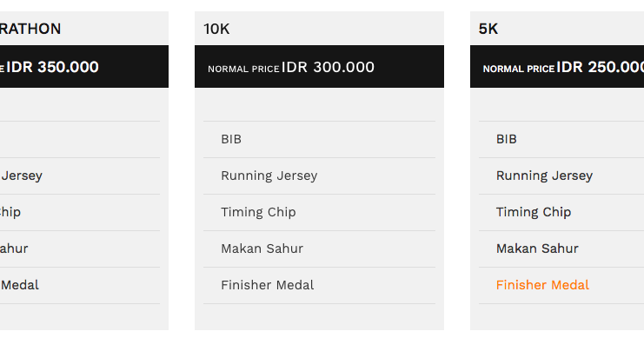Click Timing Chip in the 5K card
The image size is (644, 338).
pyautogui.click(x=534, y=212)
